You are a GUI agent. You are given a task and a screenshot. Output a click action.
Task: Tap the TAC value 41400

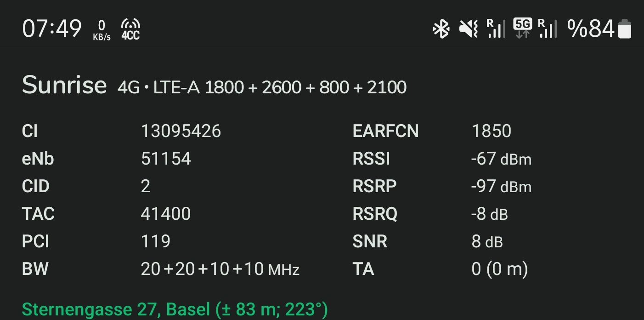pyautogui.click(x=166, y=214)
